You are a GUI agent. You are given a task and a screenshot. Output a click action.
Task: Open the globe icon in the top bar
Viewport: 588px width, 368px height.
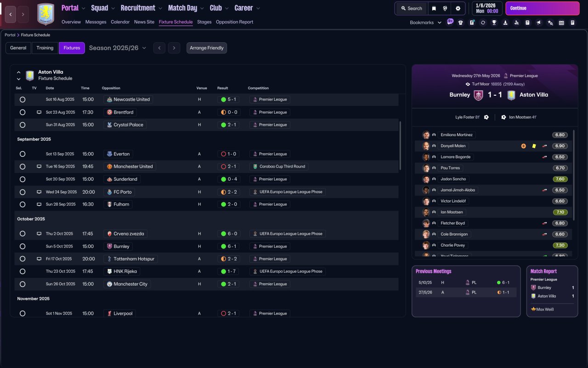[x=445, y=8]
